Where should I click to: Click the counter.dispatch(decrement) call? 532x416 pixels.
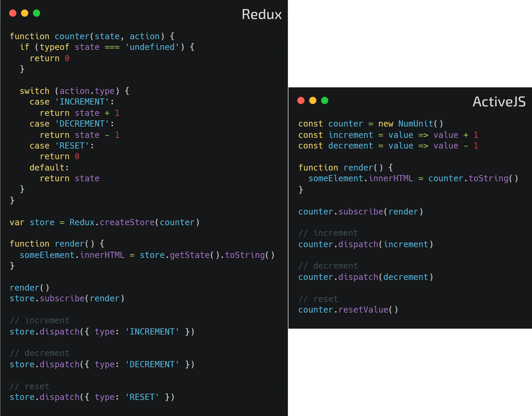pos(365,277)
